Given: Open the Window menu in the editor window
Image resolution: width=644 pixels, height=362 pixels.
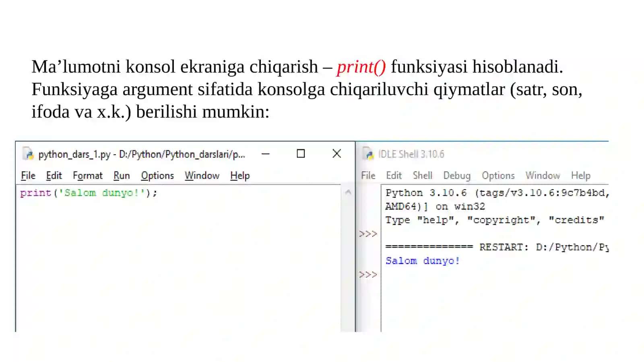Looking at the screenshot, I should [202, 176].
